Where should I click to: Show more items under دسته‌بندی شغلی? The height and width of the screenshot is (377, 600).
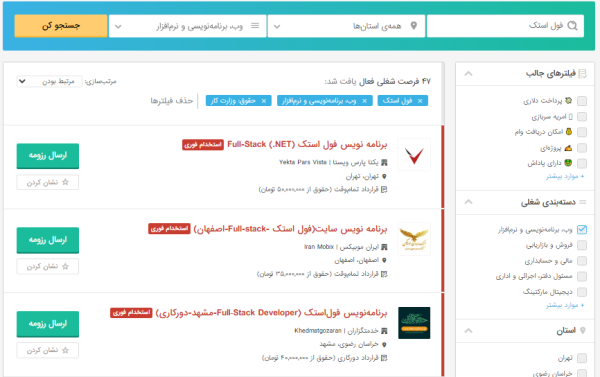tap(565, 305)
